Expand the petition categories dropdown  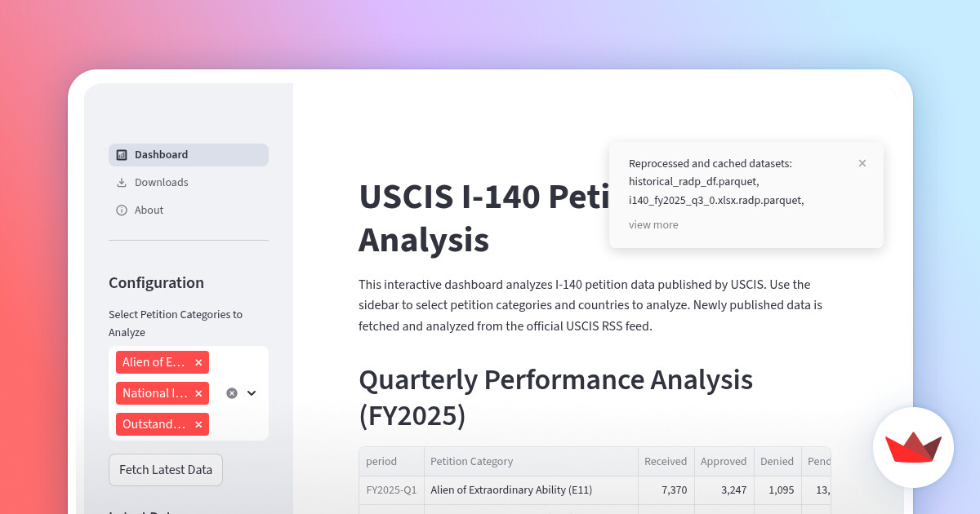click(x=252, y=393)
